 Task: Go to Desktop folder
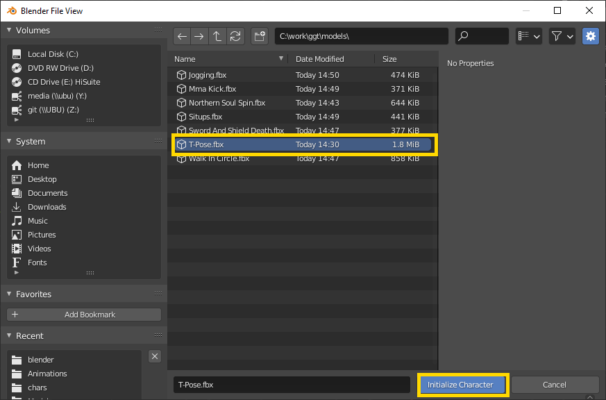tap(84, 179)
